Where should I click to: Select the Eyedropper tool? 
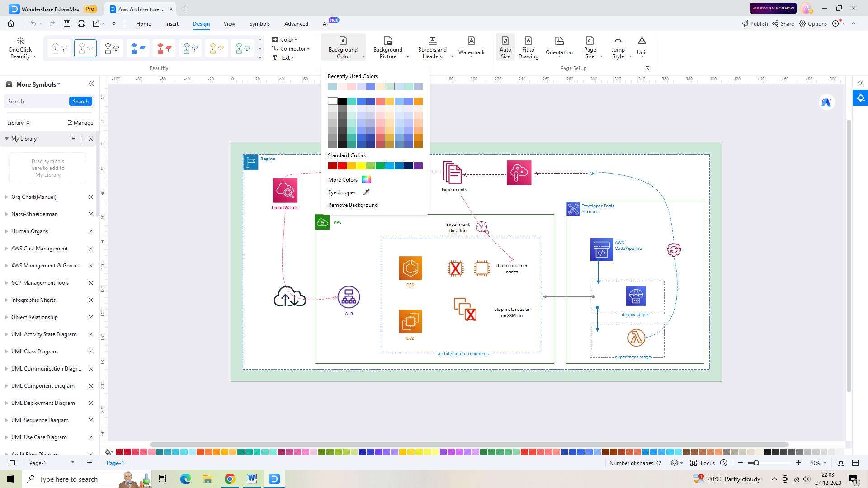pyautogui.click(x=349, y=192)
